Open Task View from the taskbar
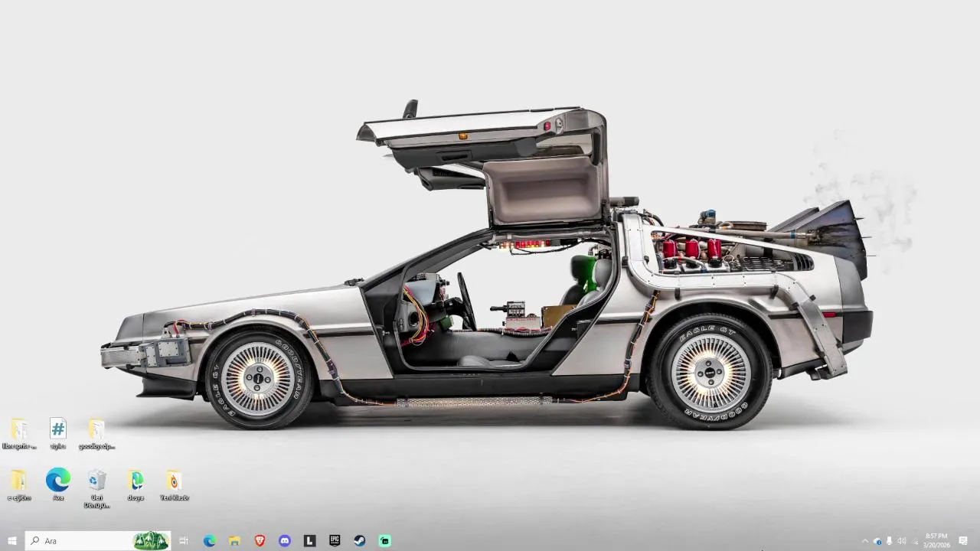The height and width of the screenshot is (551, 980). coord(184,541)
